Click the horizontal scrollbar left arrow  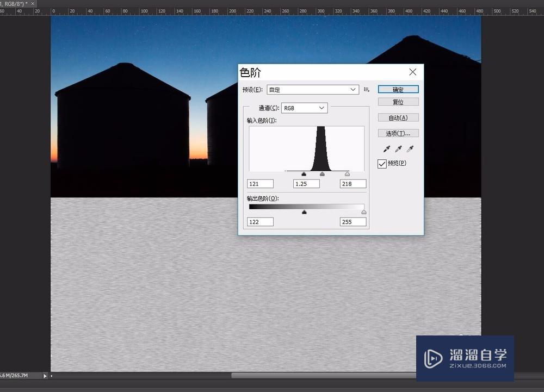(x=52, y=376)
